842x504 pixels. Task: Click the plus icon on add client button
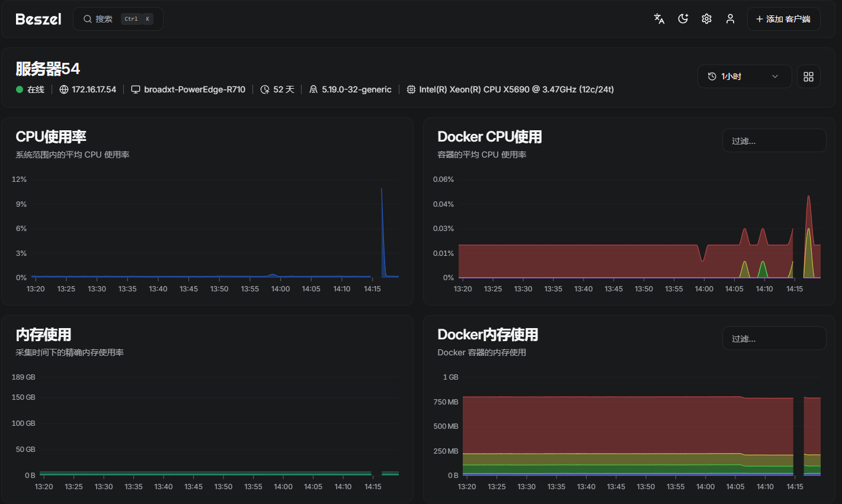759,19
